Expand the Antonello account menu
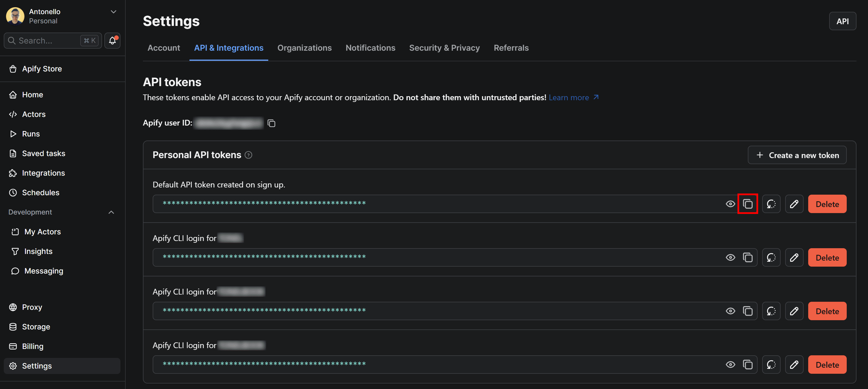The width and height of the screenshot is (868, 389). pyautogui.click(x=113, y=12)
